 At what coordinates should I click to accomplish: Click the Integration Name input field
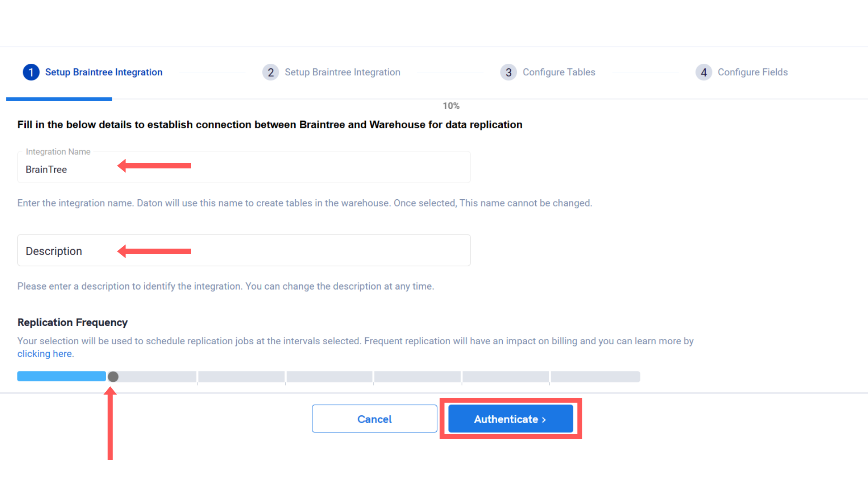click(244, 167)
